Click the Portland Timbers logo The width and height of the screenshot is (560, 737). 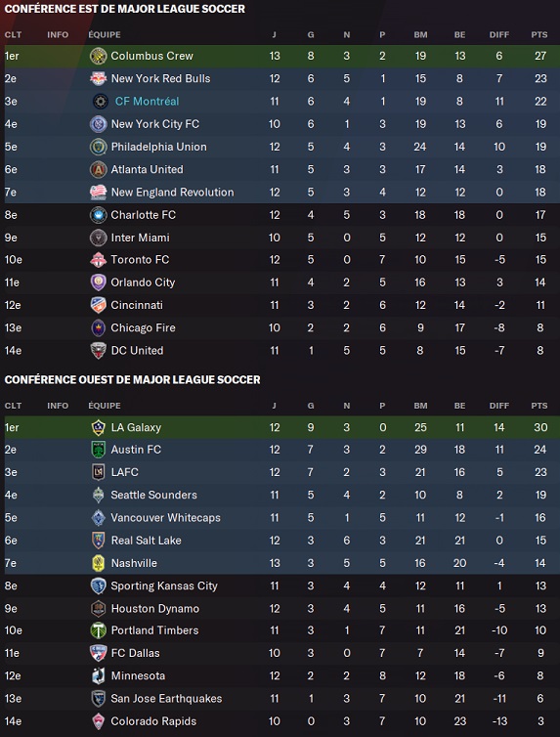point(98,630)
